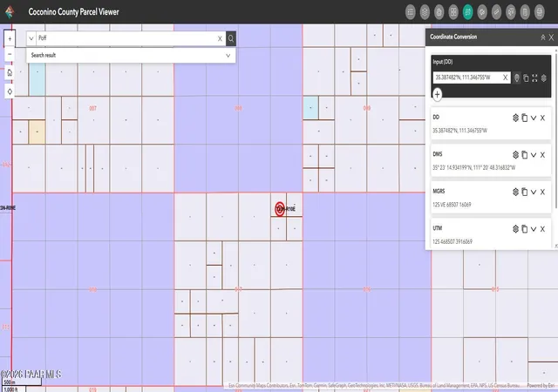Viewport: 558px width, 392px height.
Task: Copy the DD coordinate value
Action: (525, 118)
